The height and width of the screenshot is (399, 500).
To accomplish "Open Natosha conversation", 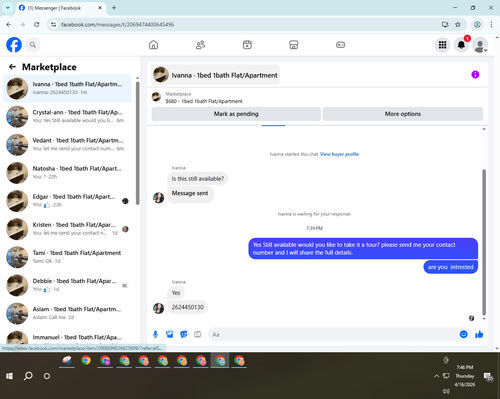I will coord(68,173).
